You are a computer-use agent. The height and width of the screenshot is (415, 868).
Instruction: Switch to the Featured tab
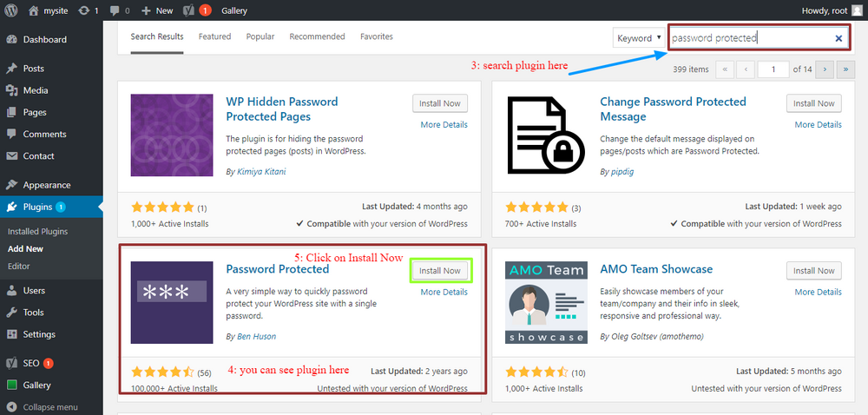(x=214, y=36)
